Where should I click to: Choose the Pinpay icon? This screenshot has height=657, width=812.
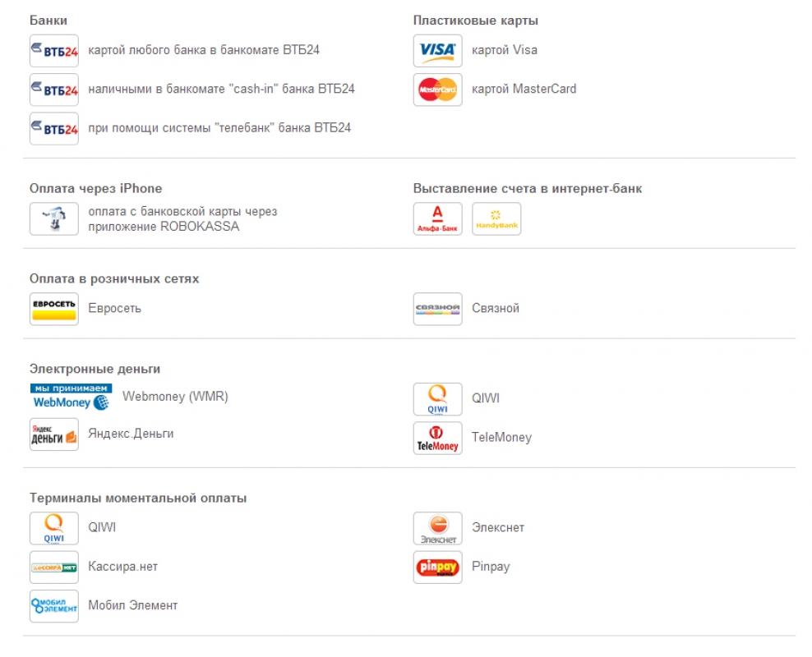pyautogui.click(x=437, y=567)
